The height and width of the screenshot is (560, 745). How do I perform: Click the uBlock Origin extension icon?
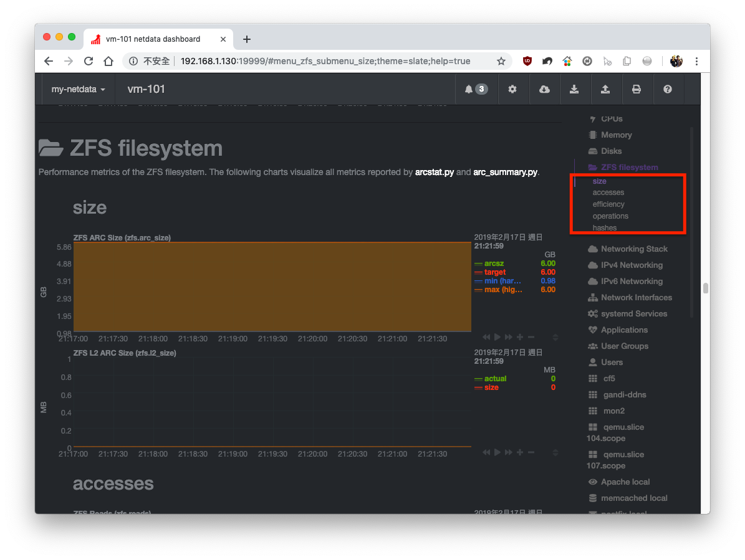(527, 61)
